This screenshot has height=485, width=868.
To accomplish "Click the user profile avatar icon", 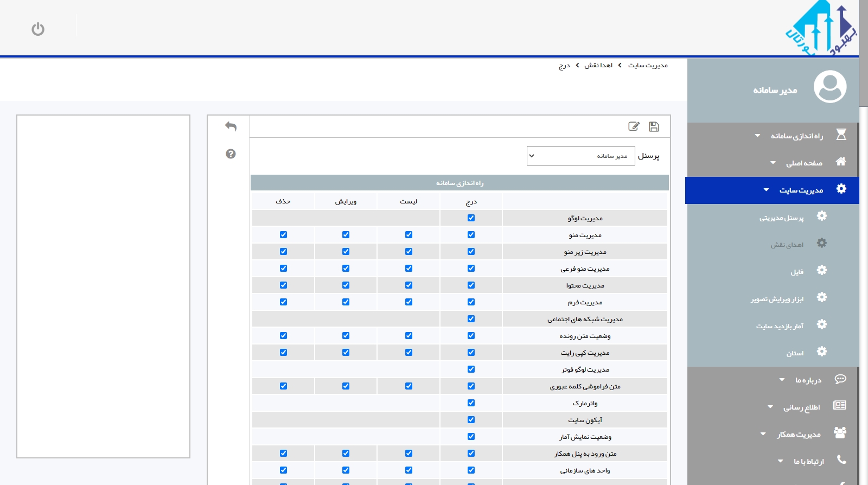I will (829, 87).
